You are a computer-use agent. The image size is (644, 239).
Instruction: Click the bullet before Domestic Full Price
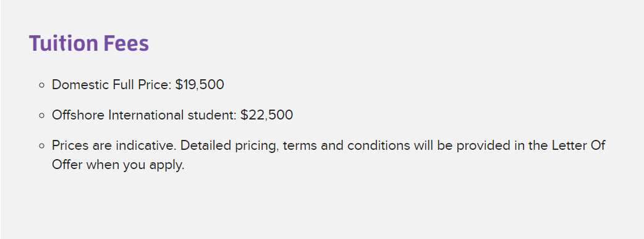click(41, 85)
